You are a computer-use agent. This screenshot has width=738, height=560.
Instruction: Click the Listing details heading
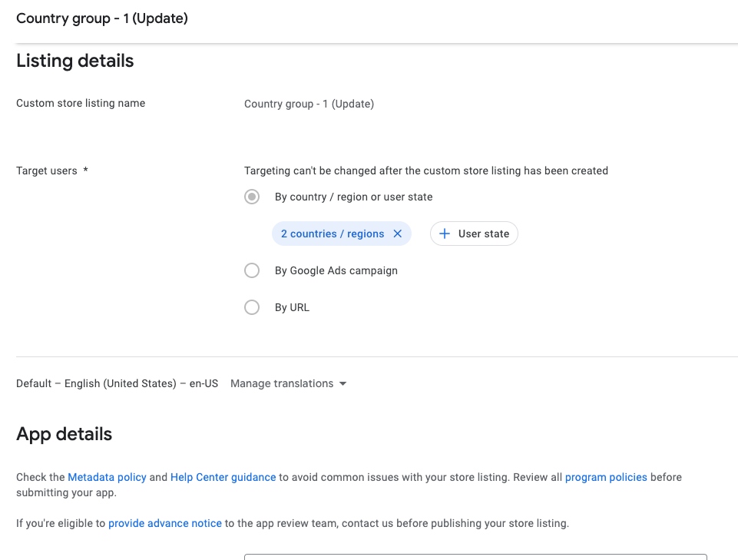tap(75, 61)
